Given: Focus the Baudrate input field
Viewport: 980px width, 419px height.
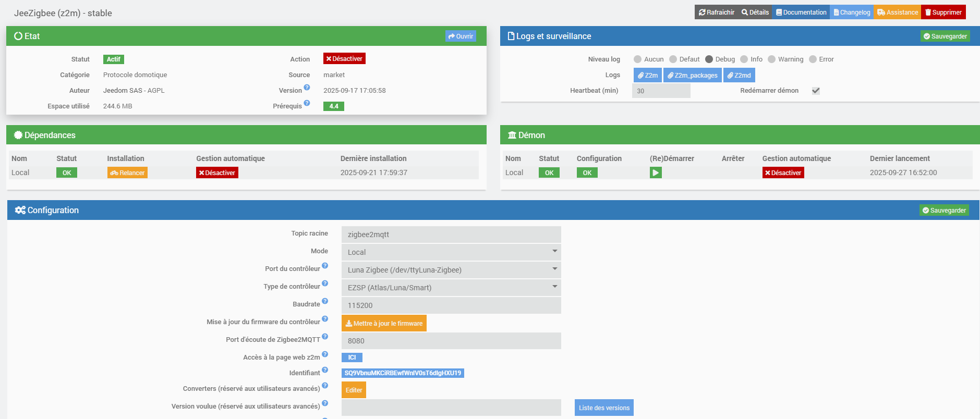Looking at the screenshot, I should [x=451, y=305].
